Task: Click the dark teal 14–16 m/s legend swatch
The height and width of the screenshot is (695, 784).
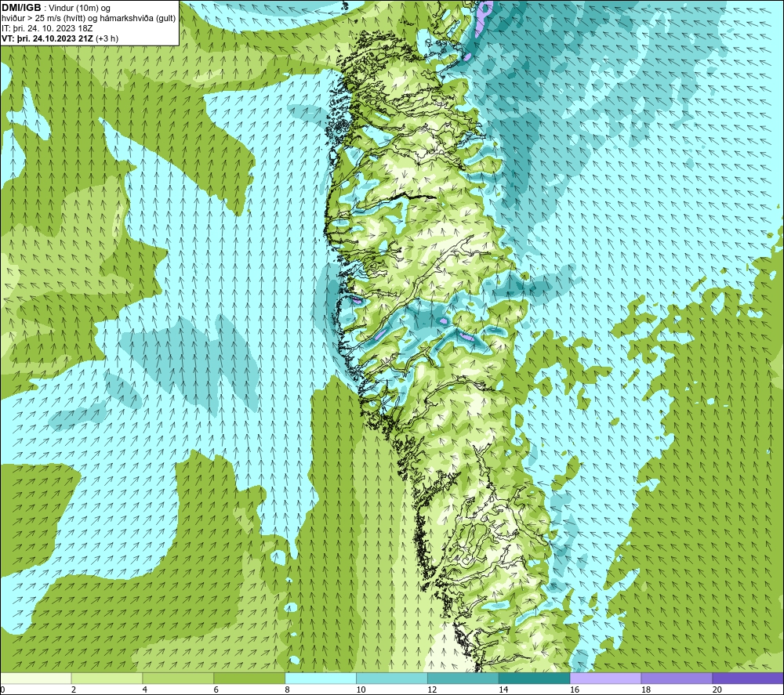Action: [x=534, y=678]
